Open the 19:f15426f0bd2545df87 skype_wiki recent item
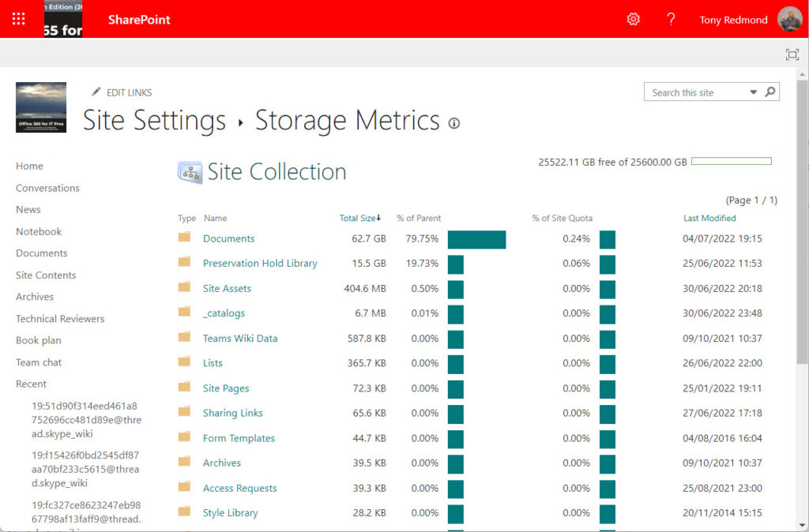This screenshot has width=809, height=532. [x=85, y=470]
